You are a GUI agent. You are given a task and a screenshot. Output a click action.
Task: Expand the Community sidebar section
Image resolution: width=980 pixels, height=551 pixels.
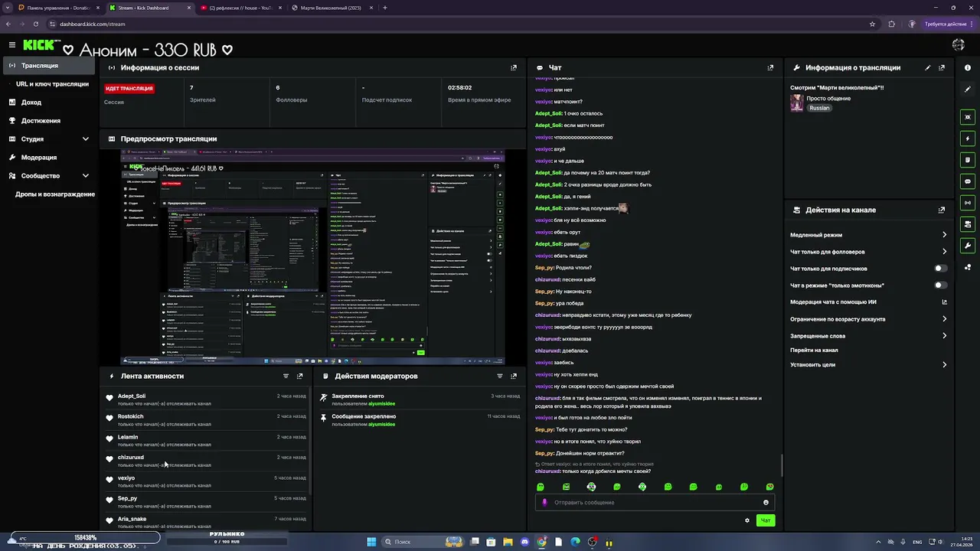85,176
